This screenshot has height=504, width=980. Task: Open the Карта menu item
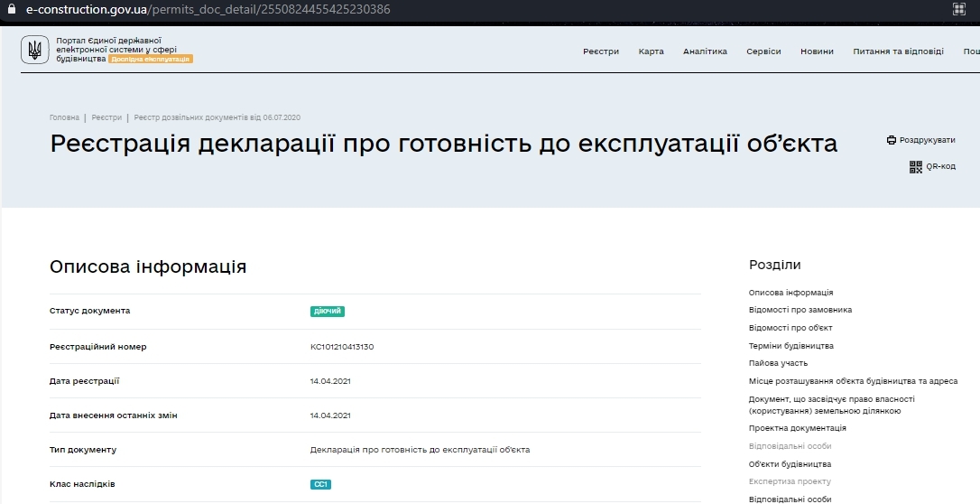tap(652, 51)
